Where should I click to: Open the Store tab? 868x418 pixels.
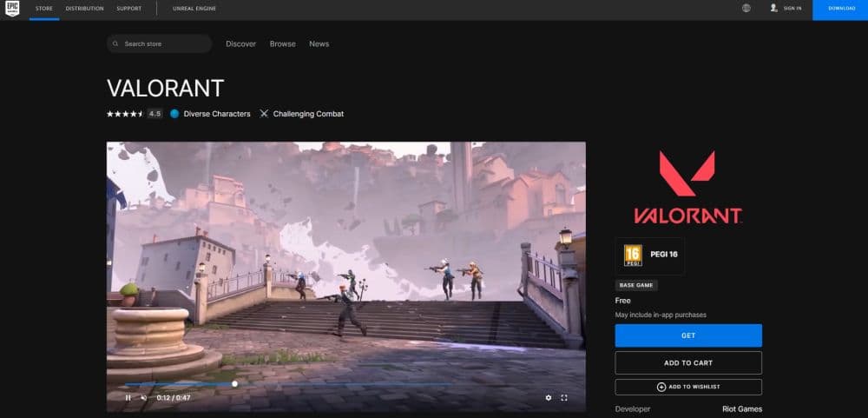pyautogui.click(x=43, y=9)
